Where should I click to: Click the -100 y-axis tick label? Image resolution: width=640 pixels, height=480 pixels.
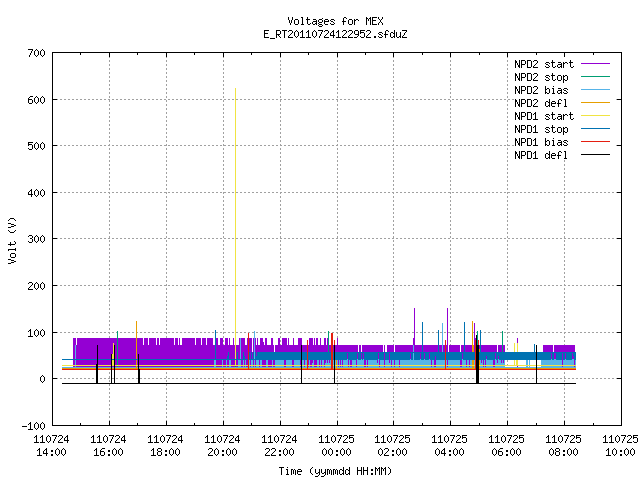pyautogui.click(x=33, y=426)
